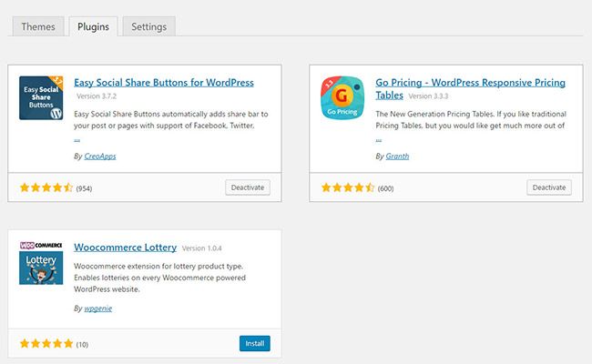Image resolution: width=592 pixels, height=364 pixels.
Task: Click Woocommerce Lottery five-star rating
Action: pyautogui.click(x=46, y=344)
